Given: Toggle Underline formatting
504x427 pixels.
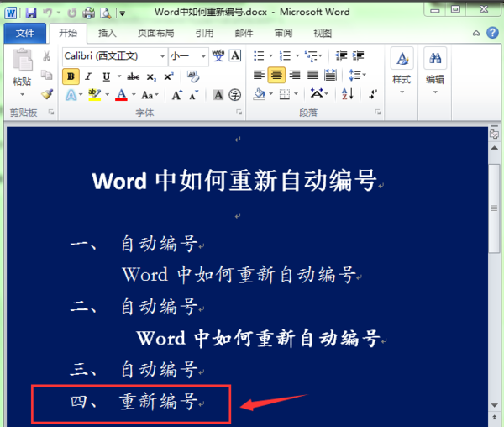Looking at the screenshot, I should pyautogui.click(x=106, y=76).
